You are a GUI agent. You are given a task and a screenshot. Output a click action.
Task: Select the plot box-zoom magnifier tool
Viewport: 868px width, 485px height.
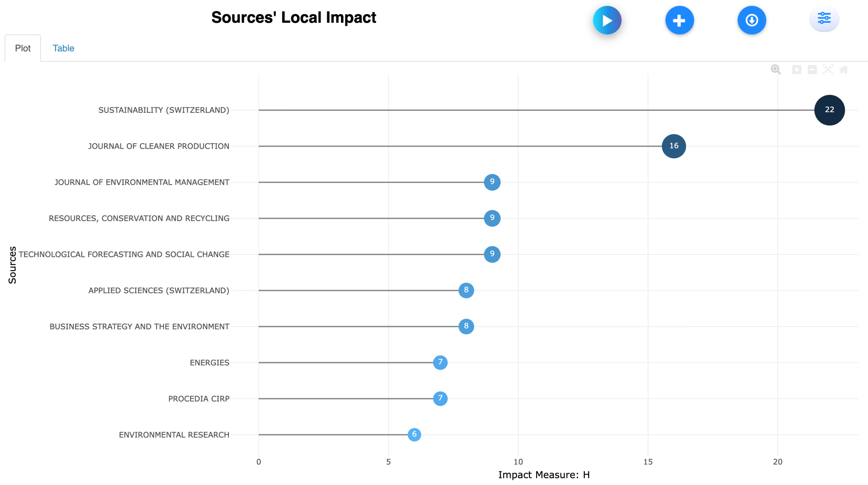775,70
